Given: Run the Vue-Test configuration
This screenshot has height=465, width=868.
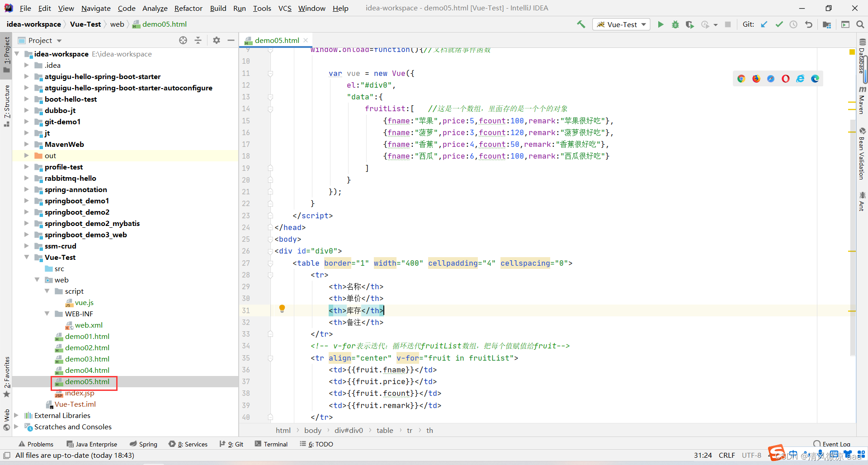Looking at the screenshot, I should (660, 24).
